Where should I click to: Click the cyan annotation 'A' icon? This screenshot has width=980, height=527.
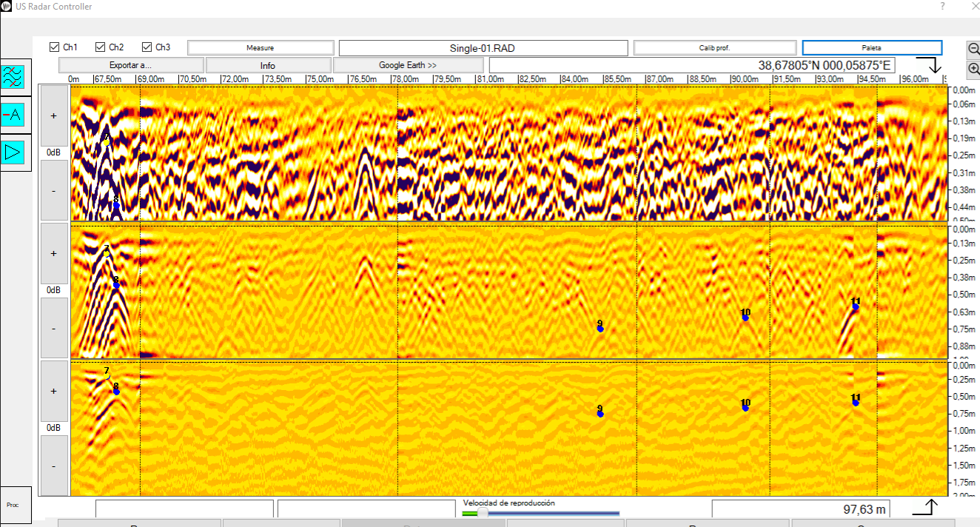(13, 115)
